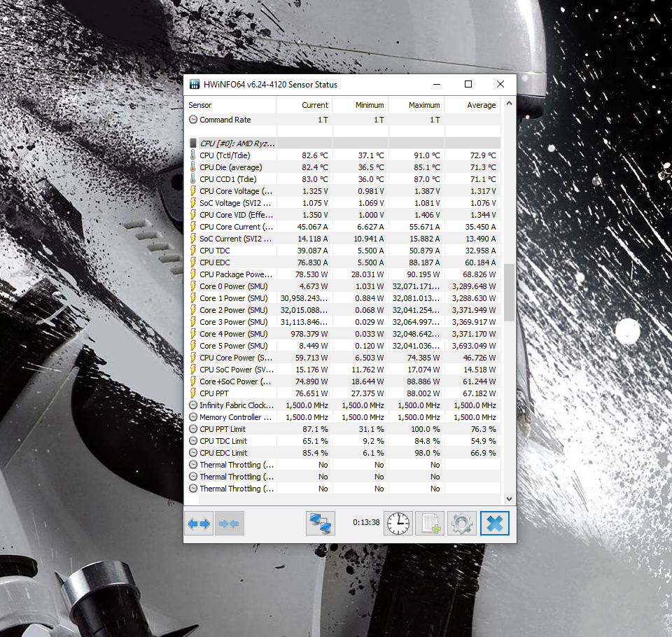Click HWiNFO64 app icon in title bar
This screenshot has height=637, width=672.
point(195,84)
